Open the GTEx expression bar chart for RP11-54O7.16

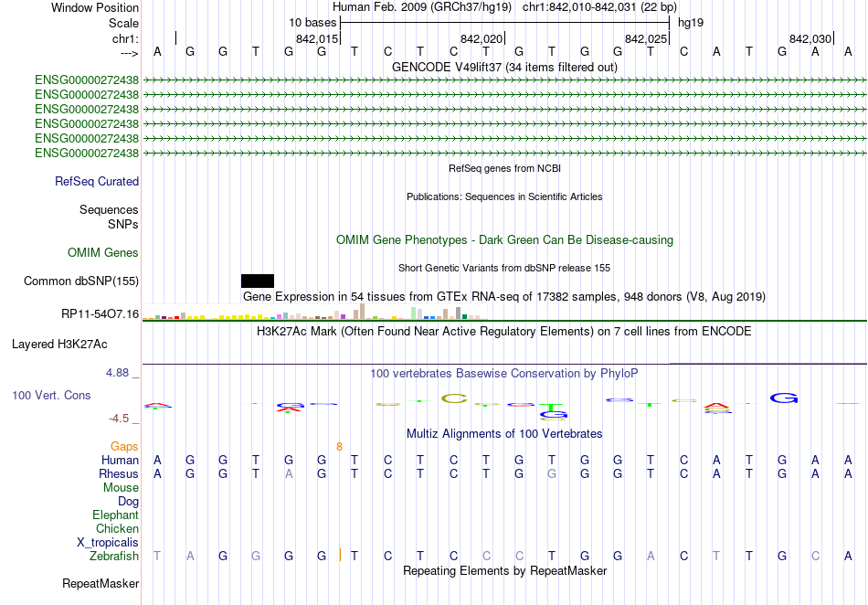[x=314, y=312]
